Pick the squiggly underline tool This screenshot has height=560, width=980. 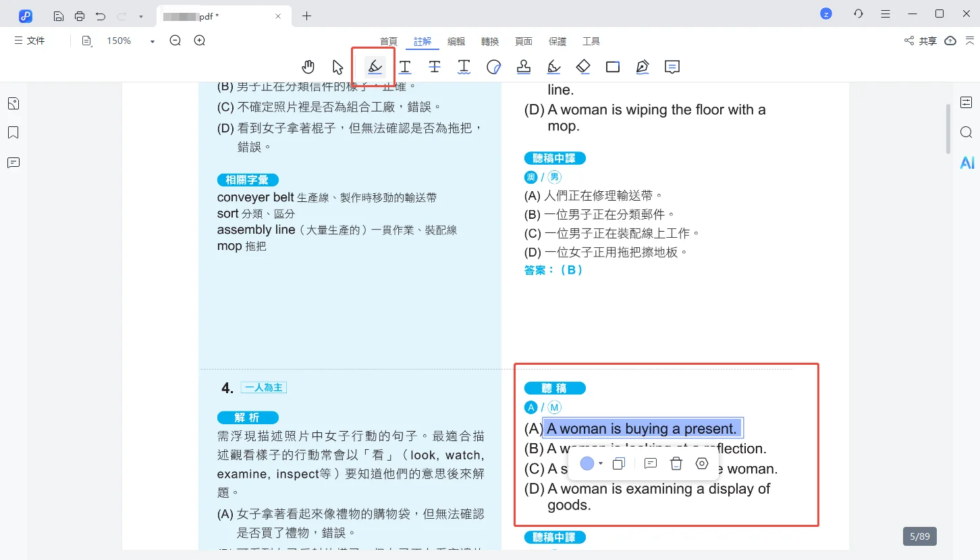point(464,66)
